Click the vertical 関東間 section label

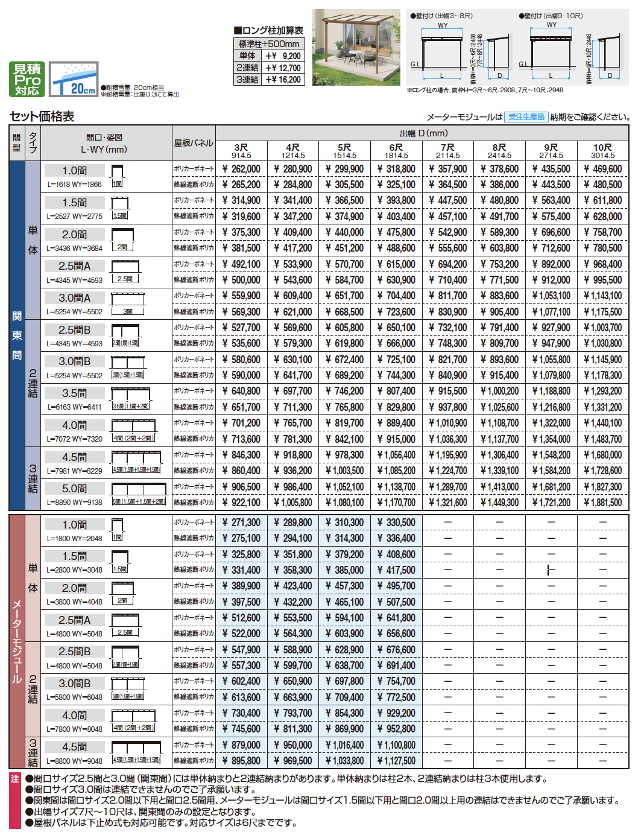pos(17,335)
